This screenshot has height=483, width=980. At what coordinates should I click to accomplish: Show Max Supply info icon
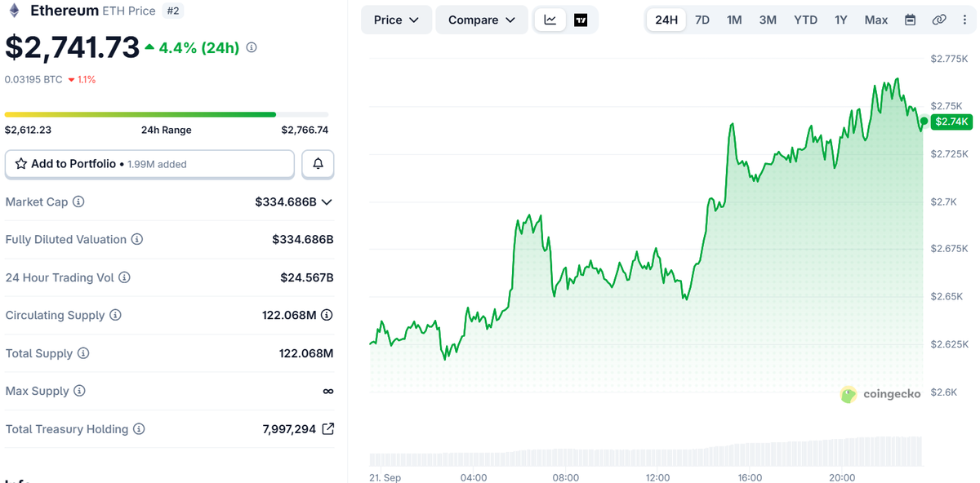coord(79,391)
